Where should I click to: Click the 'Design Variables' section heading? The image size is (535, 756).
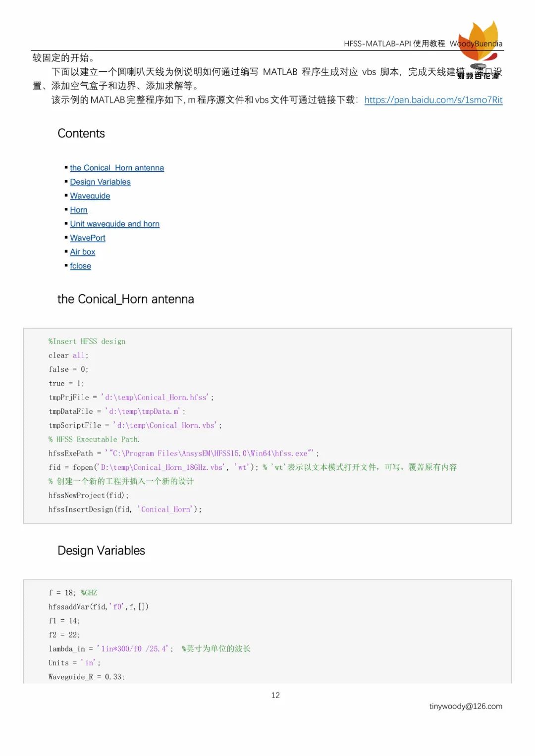[101, 551]
